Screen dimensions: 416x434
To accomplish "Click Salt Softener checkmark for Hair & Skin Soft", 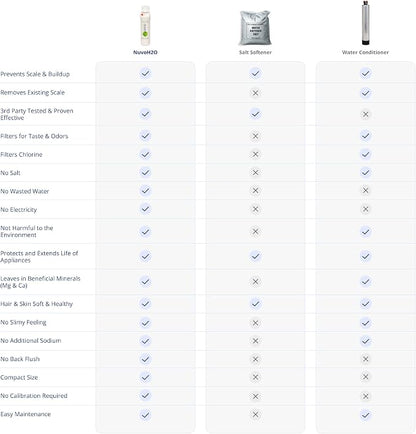I will point(255,304).
